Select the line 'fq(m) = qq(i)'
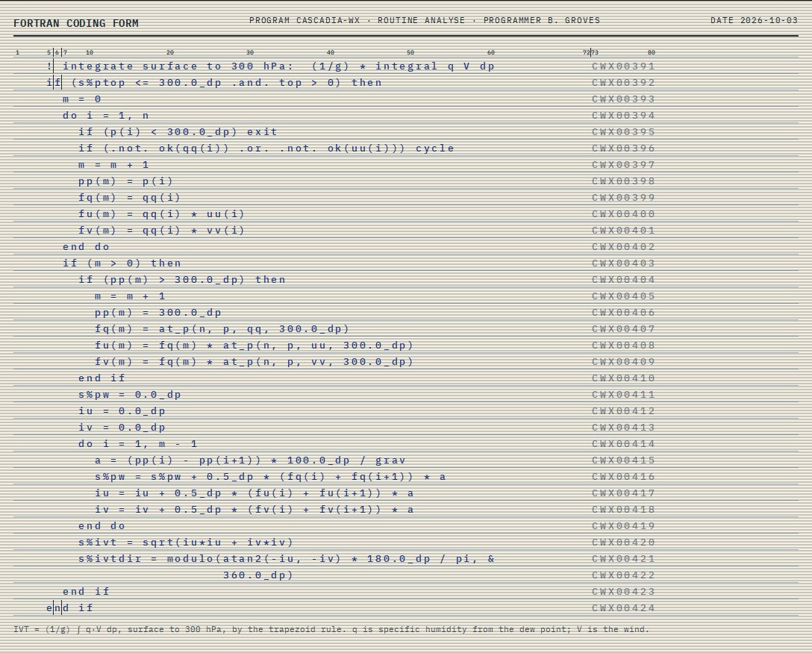This screenshot has height=653, width=812. (129, 198)
